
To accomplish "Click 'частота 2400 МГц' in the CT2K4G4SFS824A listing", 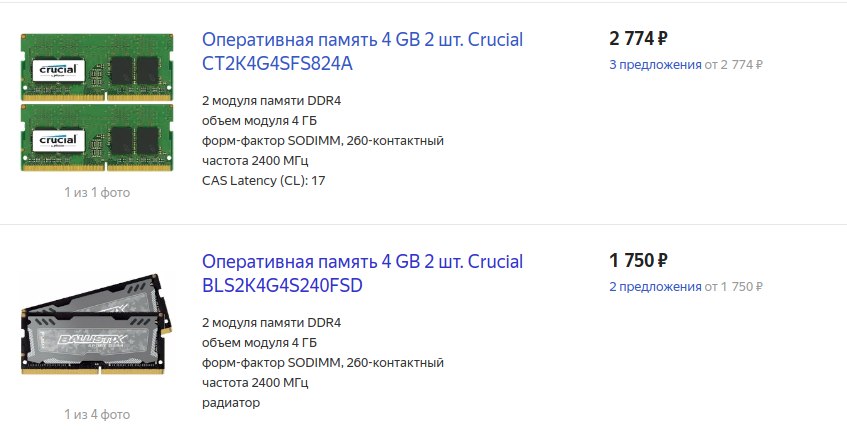I will 255,161.
